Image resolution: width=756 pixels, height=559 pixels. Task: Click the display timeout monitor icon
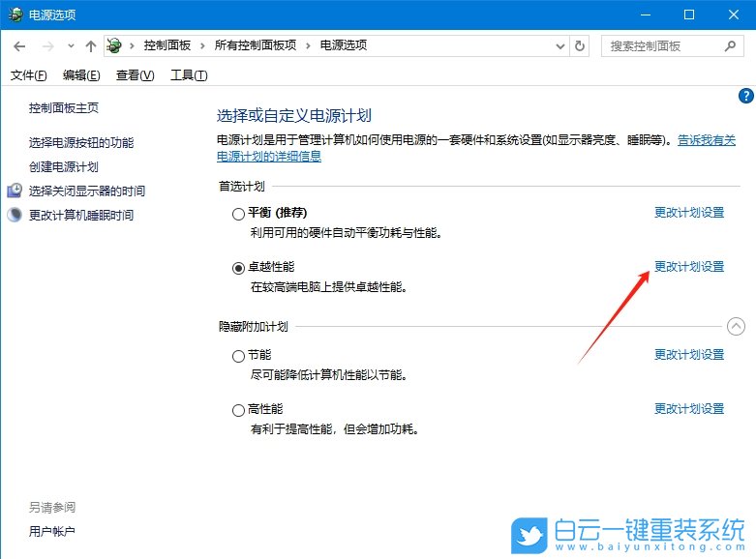15,191
